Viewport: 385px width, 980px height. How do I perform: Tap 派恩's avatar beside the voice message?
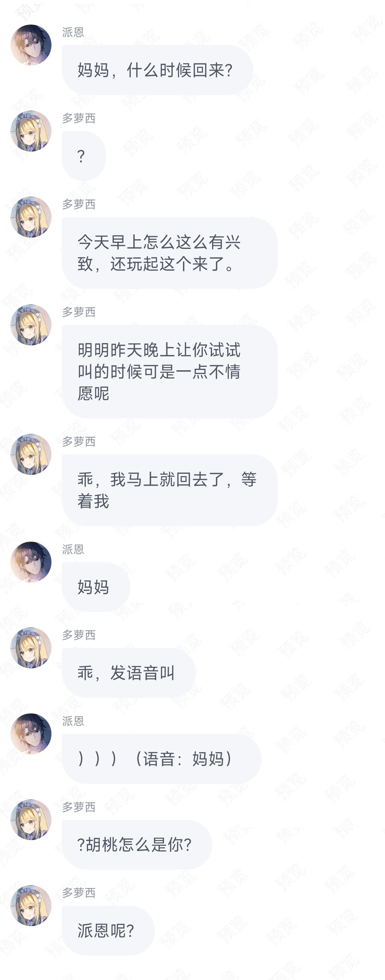[x=31, y=734]
